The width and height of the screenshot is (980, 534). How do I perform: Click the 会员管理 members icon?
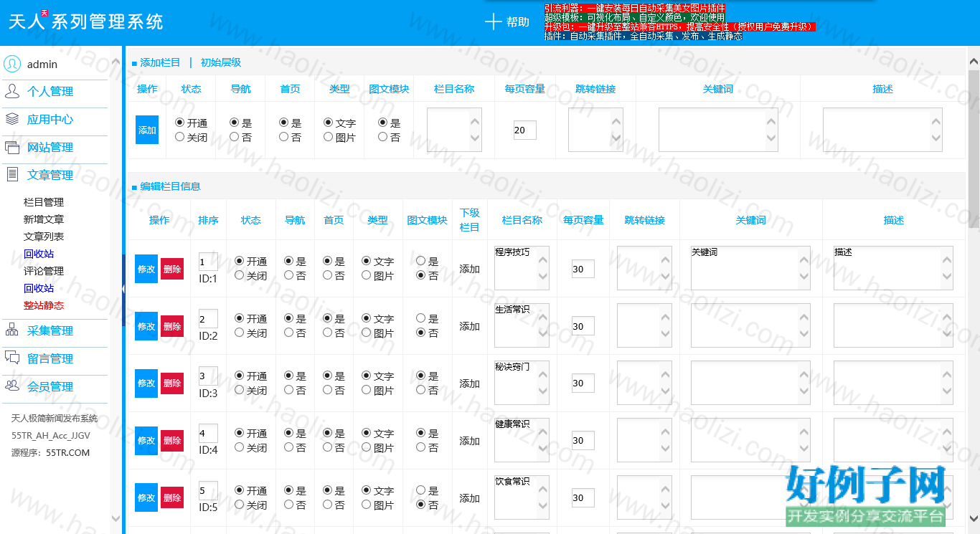coord(12,386)
